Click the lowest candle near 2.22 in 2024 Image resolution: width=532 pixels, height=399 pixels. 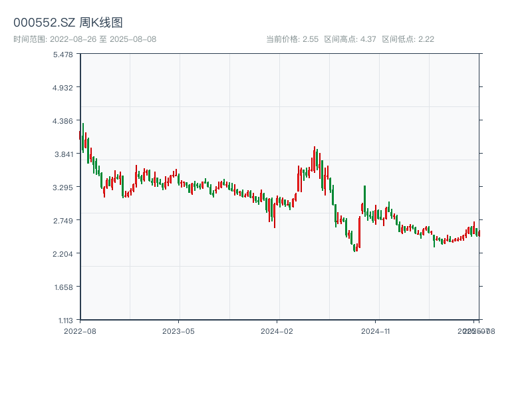[354, 248]
